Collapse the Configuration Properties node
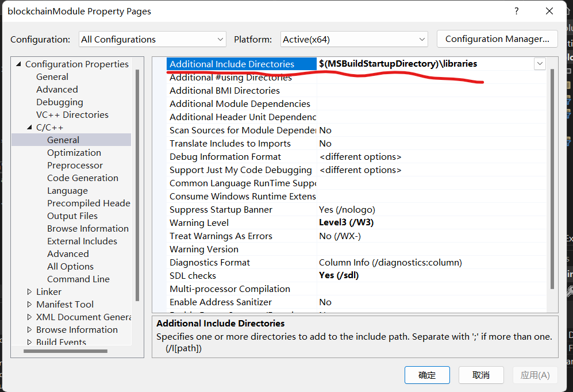Image resolution: width=573 pixels, height=392 pixels. tap(18, 64)
